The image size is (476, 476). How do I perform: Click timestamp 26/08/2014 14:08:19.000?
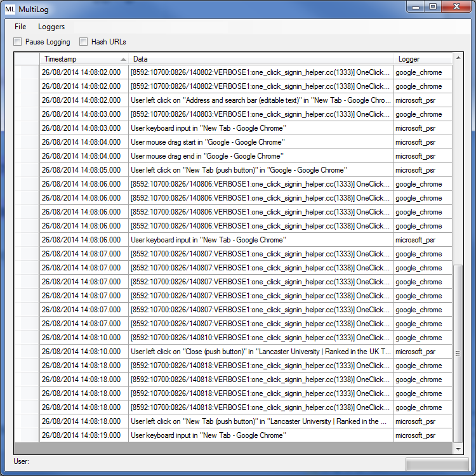coord(84,435)
